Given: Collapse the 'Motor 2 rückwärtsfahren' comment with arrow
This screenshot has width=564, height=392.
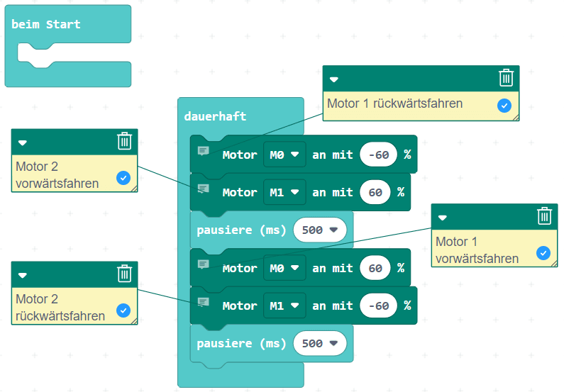Looking at the screenshot, I should click(23, 274).
